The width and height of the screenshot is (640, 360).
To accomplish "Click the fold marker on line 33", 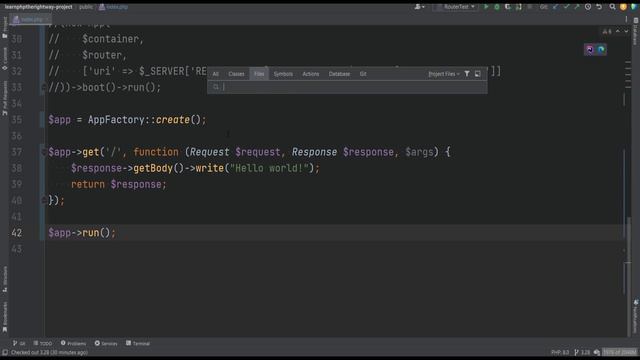I will [44, 87].
